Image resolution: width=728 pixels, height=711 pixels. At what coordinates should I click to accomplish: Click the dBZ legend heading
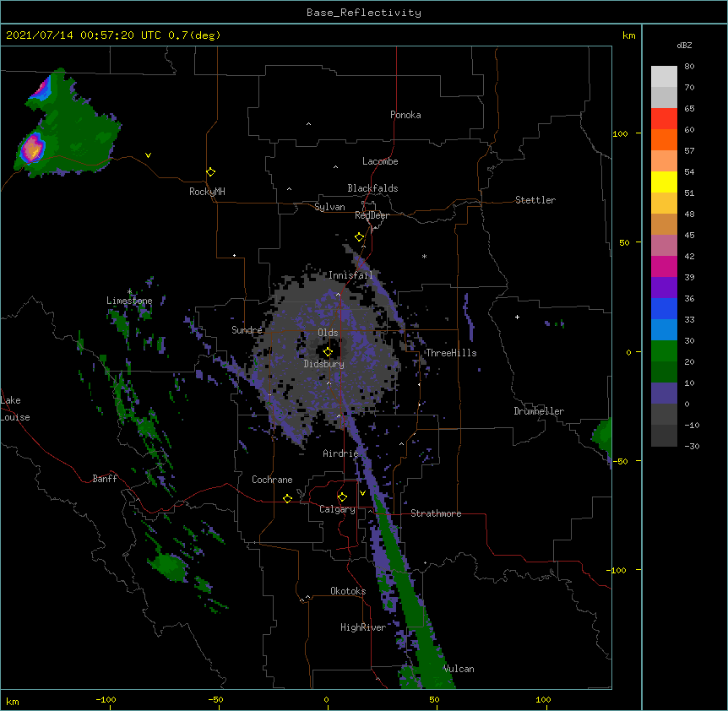684,45
